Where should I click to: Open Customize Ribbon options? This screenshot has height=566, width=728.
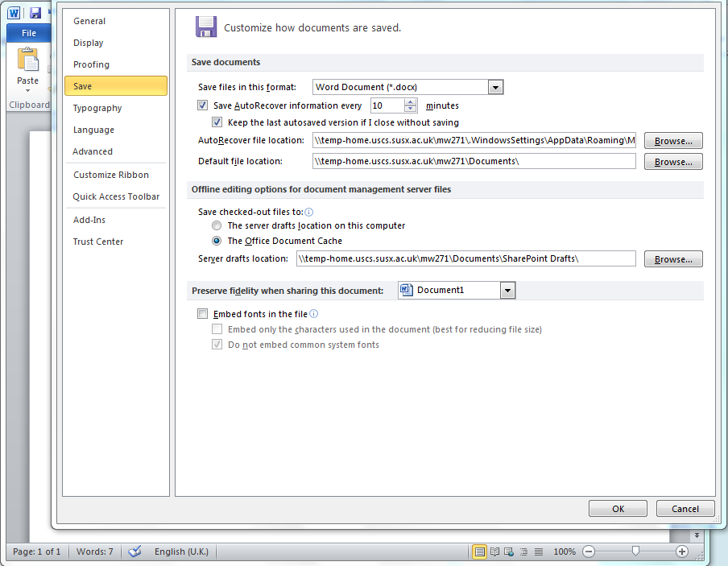(116, 175)
